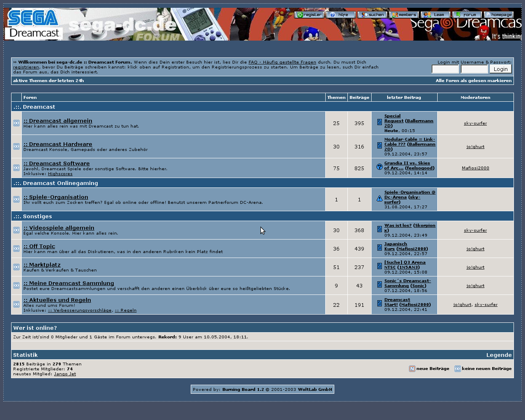Image resolution: width=525 pixels, height=420 pixels.
Task: Open the Highscores subforum link
Action: click(x=60, y=174)
